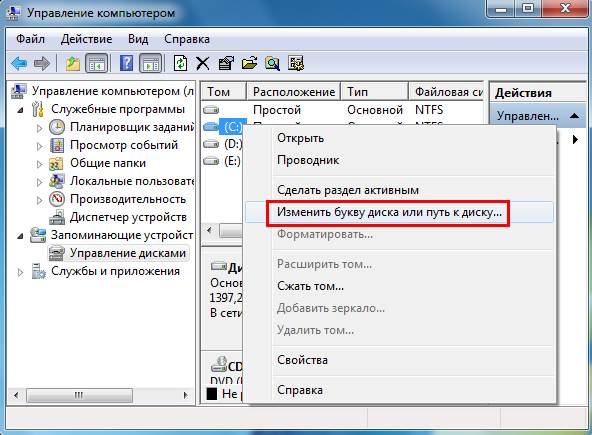Choose Изменить букву диска или путь к диску
Image resolution: width=592 pixels, height=435 pixels.
[399, 212]
